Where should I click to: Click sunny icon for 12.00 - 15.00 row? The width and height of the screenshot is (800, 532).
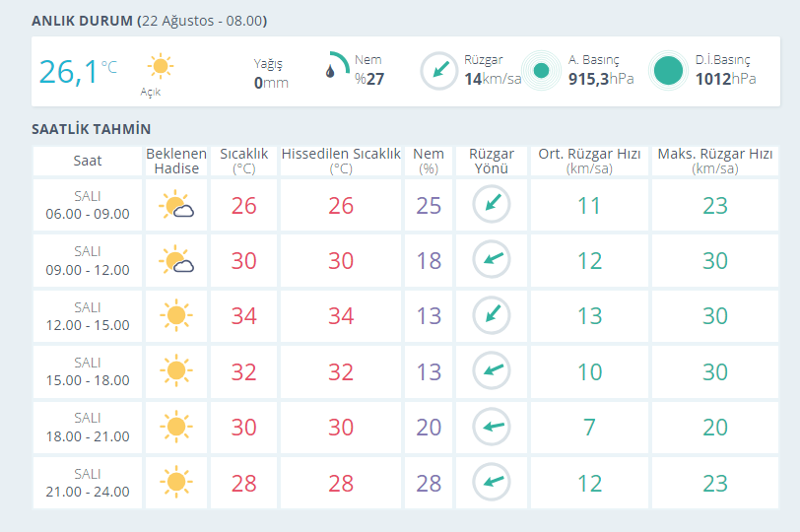176,315
